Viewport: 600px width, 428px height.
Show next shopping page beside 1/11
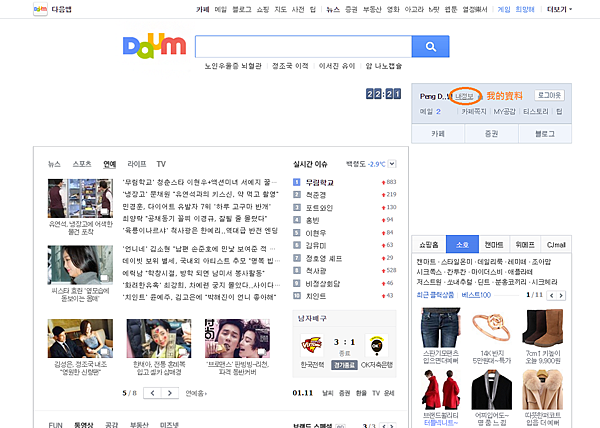561,295
